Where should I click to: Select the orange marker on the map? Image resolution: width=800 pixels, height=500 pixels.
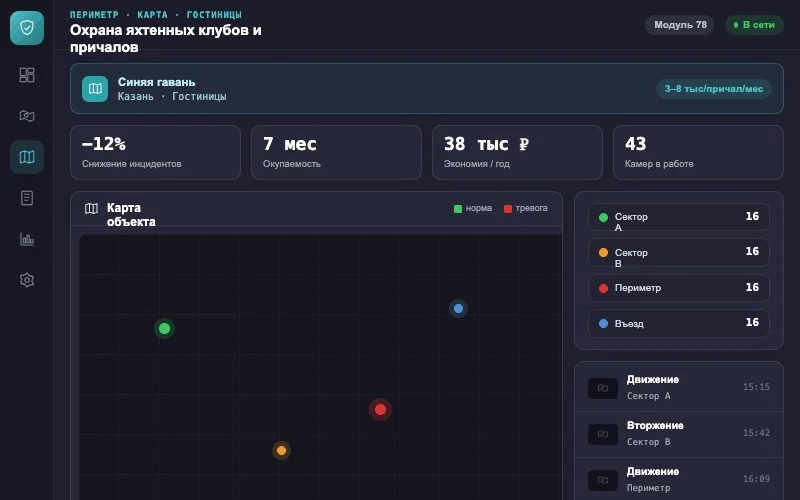coord(281,451)
